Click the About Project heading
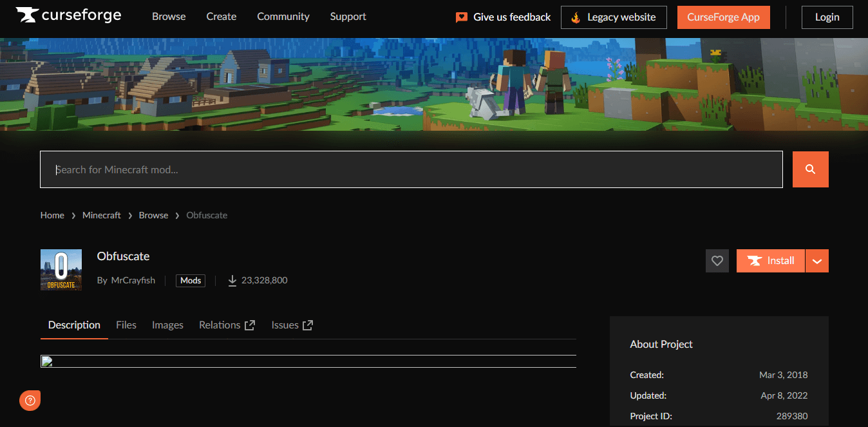Image resolution: width=868 pixels, height=427 pixels. click(x=661, y=345)
